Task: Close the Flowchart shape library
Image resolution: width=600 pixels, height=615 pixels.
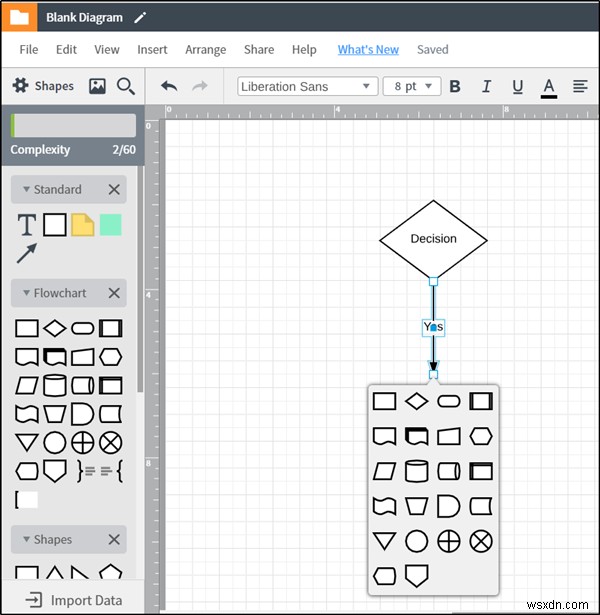Action: click(x=114, y=293)
